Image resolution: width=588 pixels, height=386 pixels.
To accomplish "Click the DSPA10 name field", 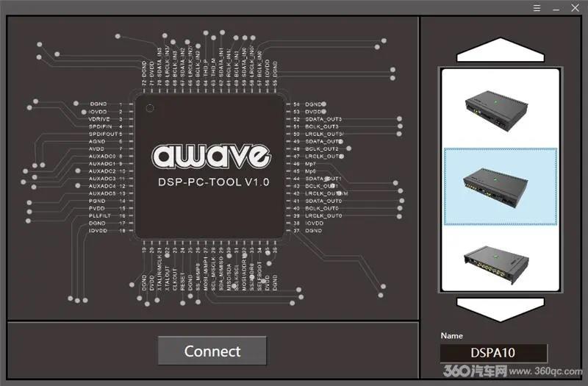I will (x=493, y=353).
